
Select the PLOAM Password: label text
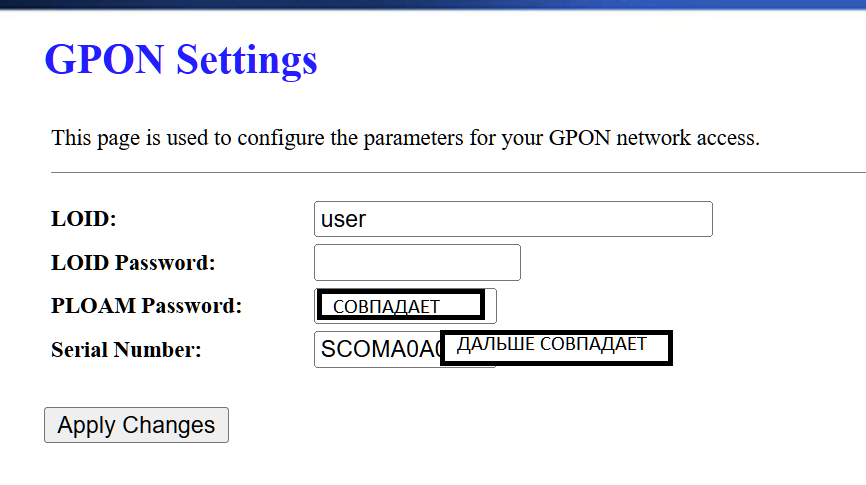coord(146,306)
